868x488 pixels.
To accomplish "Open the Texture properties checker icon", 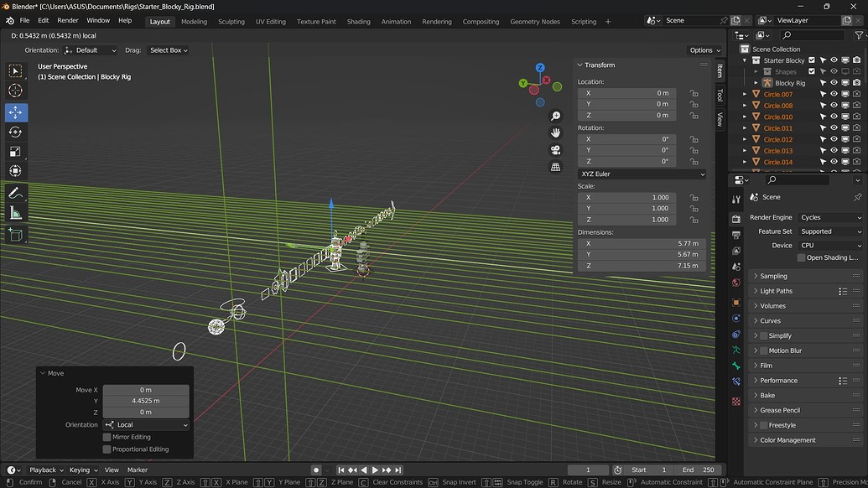I will point(735,402).
